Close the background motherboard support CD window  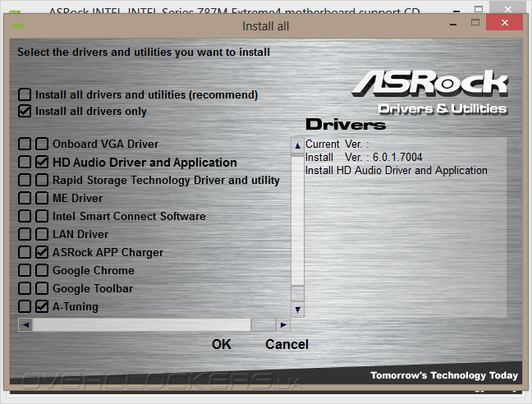[508, 9]
